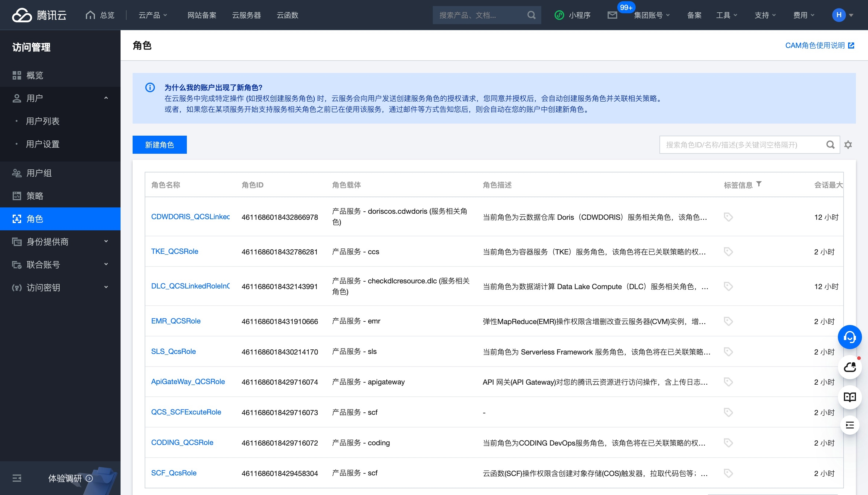Click tag icon in SCF_QcsRole row
The image size is (868, 495).
pyautogui.click(x=728, y=473)
